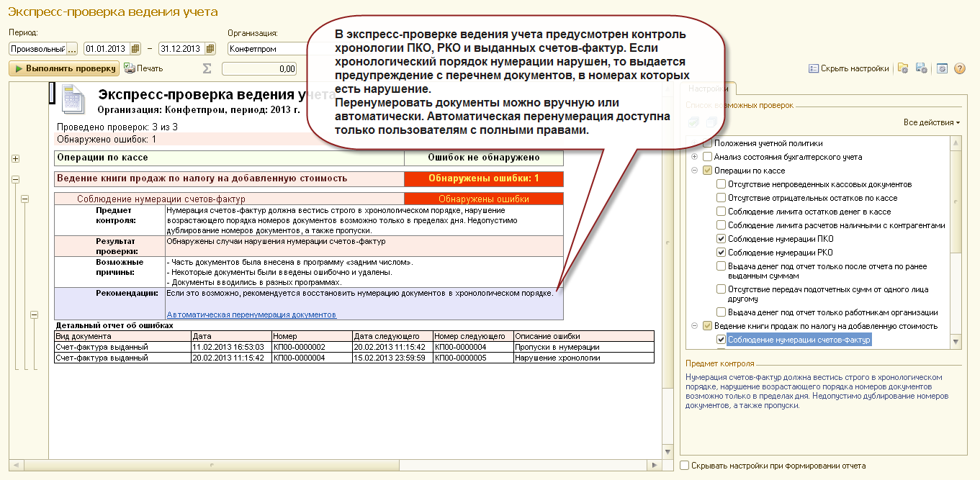
Task: Toggle Ведение книги продаж по НДС checkbox
Action: (x=707, y=326)
